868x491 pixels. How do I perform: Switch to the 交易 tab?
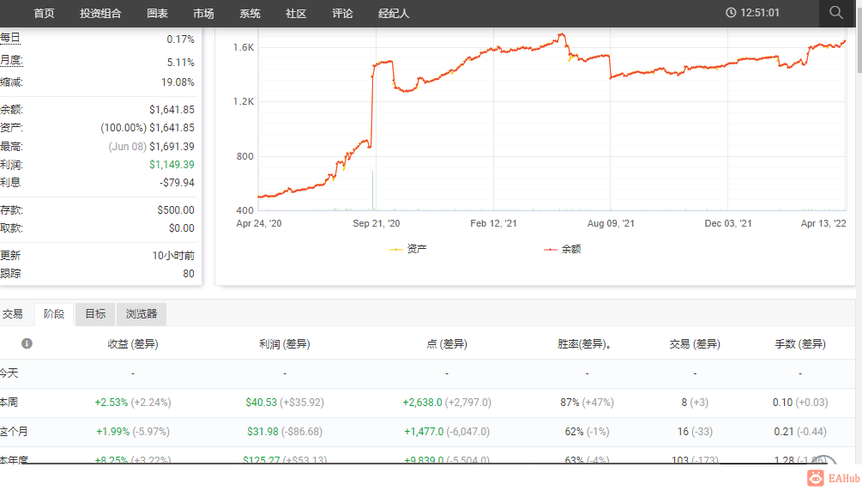[13, 314]
